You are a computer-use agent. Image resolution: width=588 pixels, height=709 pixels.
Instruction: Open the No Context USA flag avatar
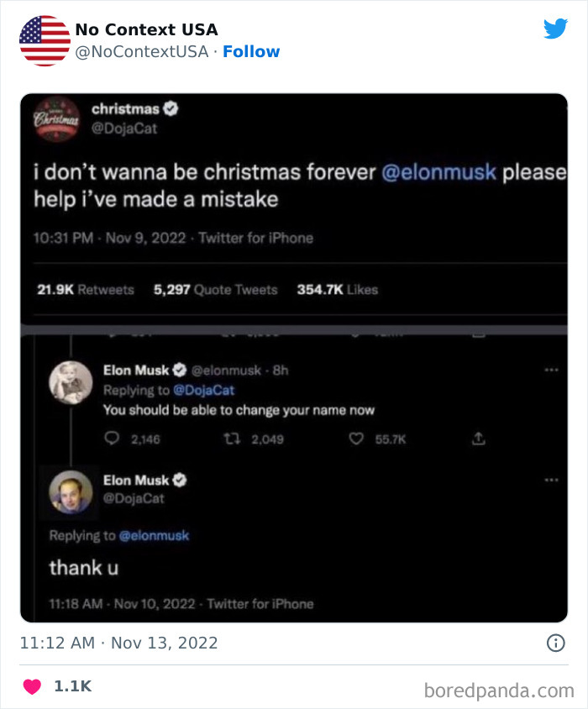coord(45,40)
